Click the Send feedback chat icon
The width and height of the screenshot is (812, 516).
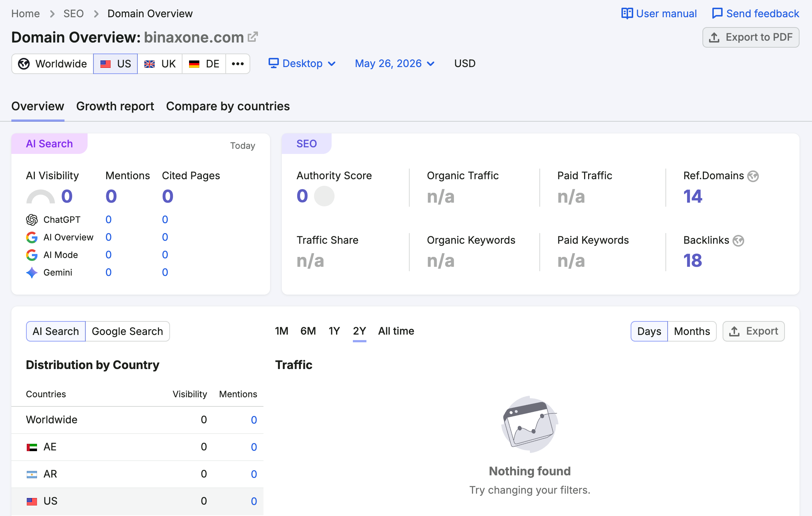pos(717,14)
